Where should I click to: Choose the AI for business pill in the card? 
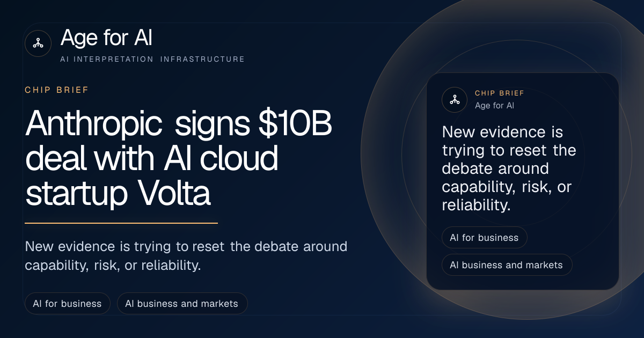[484, 238]
